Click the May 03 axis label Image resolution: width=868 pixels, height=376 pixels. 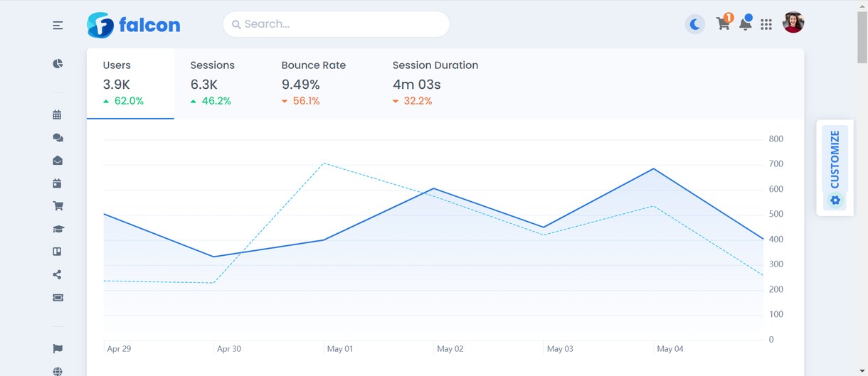click(x=560, y=349)
